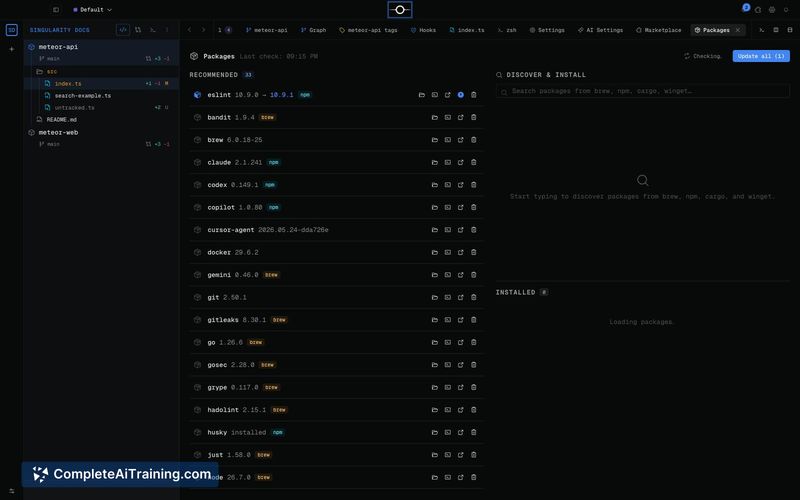Click the split-pane layout icon top right
Screen dimensions: 800x500
coord(776,30)
